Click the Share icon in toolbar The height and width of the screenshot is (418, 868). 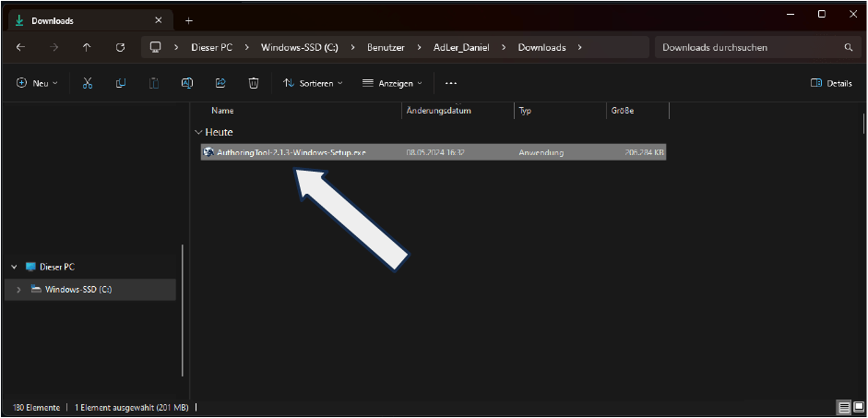coord(220,83)
